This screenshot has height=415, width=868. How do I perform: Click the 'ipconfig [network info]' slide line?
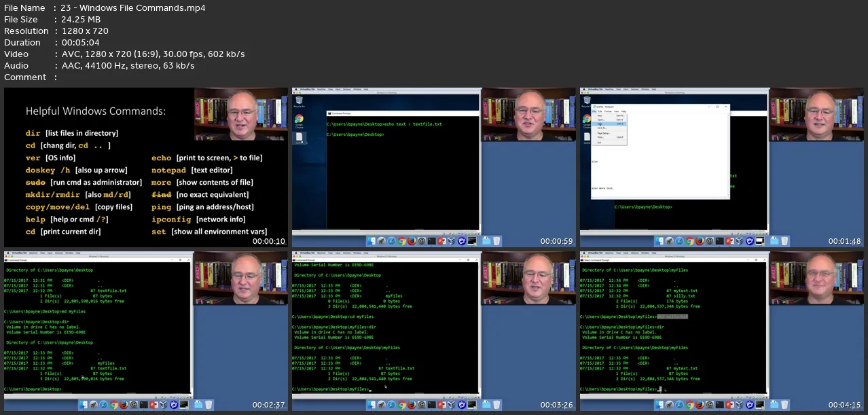(198, 219)
